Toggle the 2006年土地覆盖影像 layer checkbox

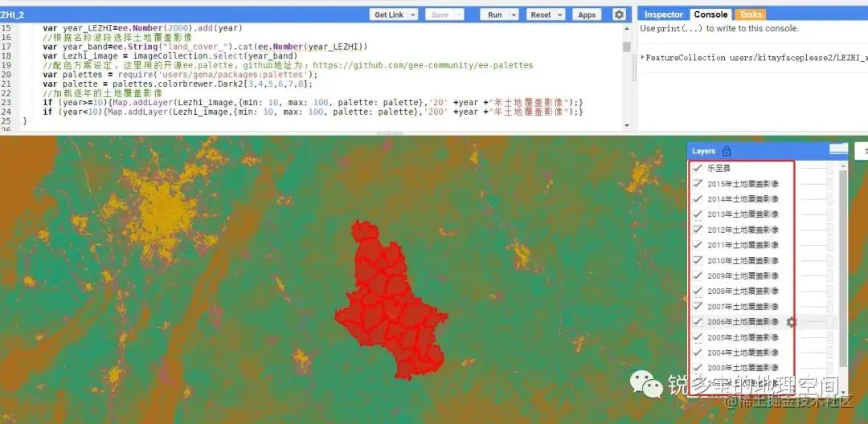[698, 322]
